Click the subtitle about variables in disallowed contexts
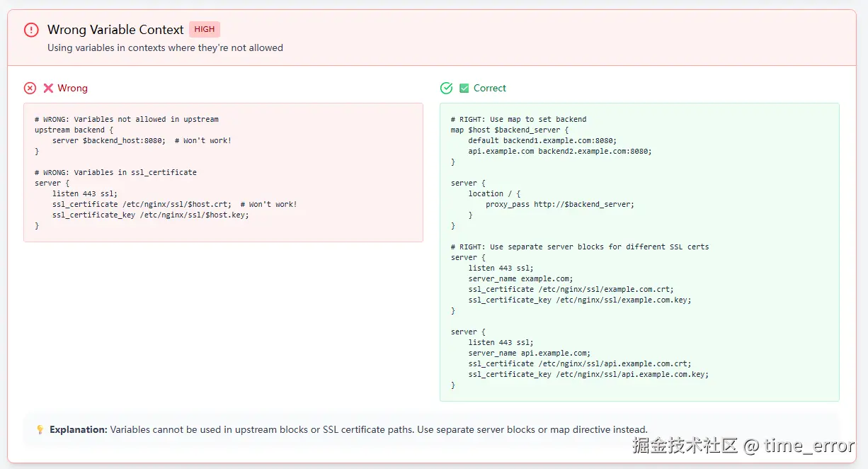The image size is (868, 469). point(165,48)
